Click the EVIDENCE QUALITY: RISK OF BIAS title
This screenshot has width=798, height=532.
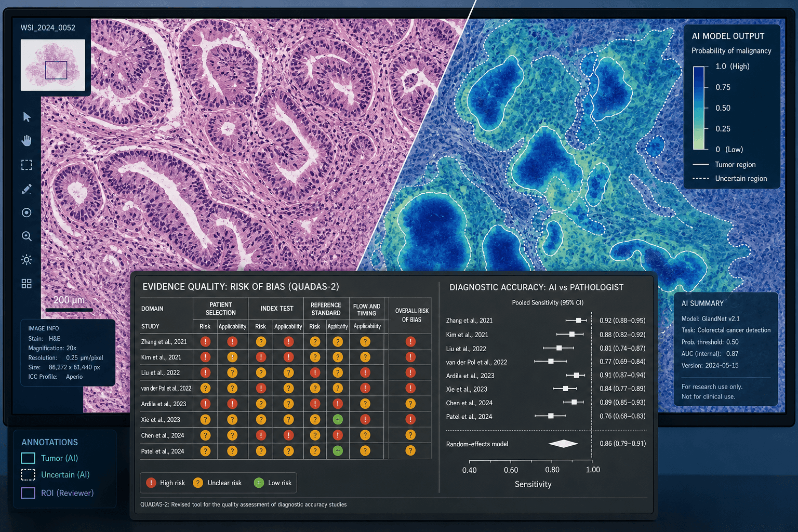tap(241, 287)
